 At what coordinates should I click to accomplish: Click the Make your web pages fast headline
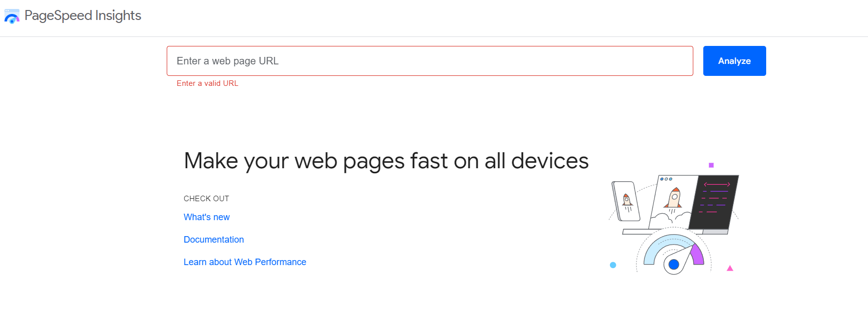tap(386, 160)
